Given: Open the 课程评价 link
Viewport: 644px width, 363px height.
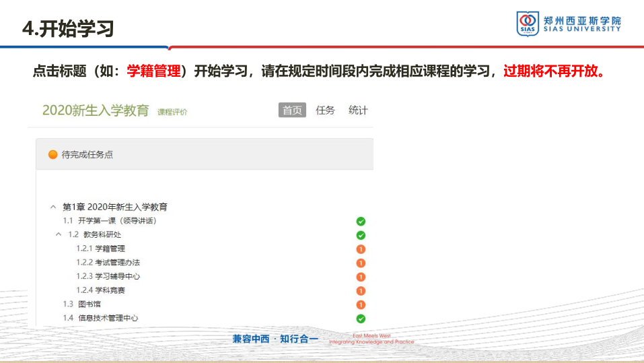Looking at the screenshot, I should pos(172,112).
